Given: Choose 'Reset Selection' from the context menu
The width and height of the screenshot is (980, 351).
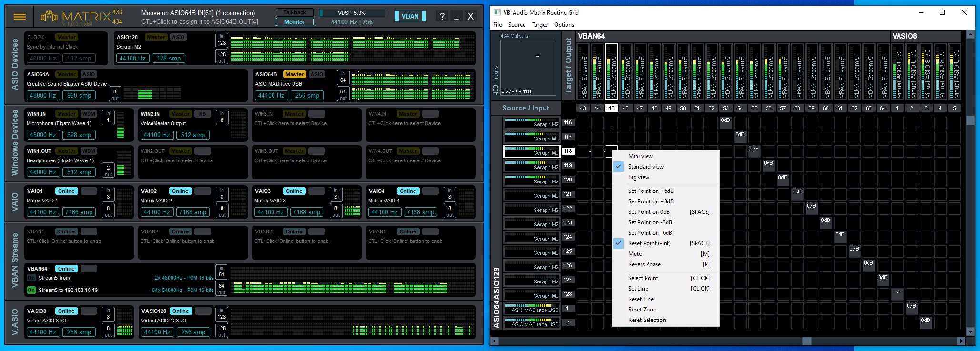Looking at the screenshot, I should coord(666,320).
